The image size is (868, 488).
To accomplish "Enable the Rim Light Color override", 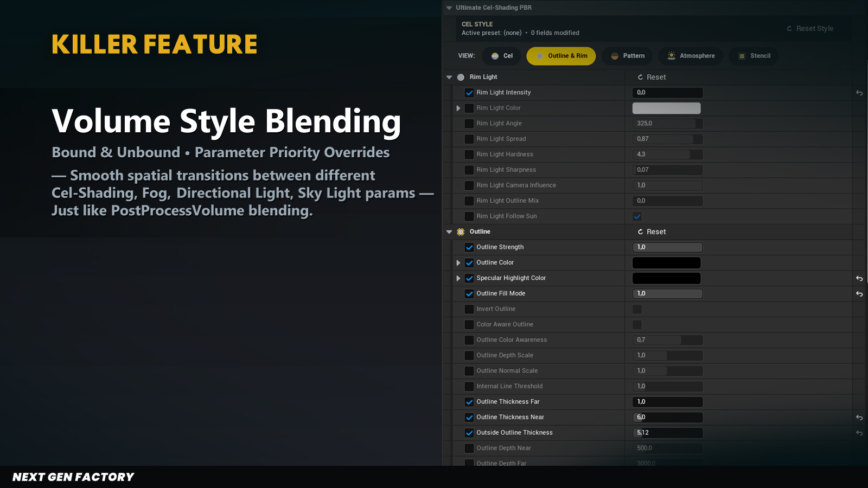I will point(469,108).
